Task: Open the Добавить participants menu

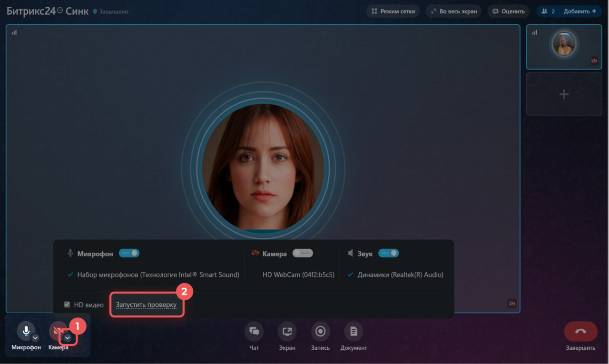Action: [x=579, y=11]
